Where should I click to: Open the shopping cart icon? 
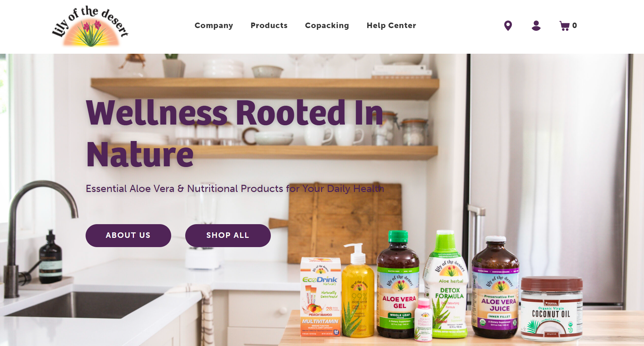pos(564,26)
